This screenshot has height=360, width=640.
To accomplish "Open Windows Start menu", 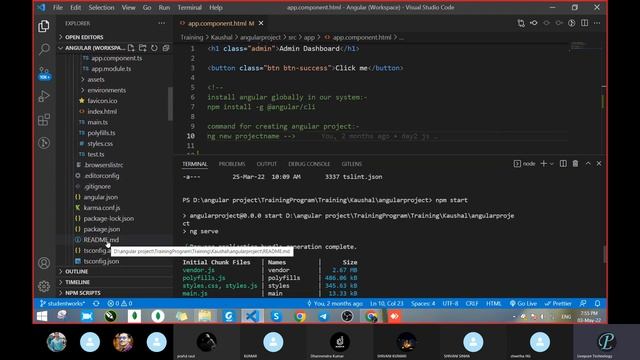I will pyautogui.click(x=42, y=316).
